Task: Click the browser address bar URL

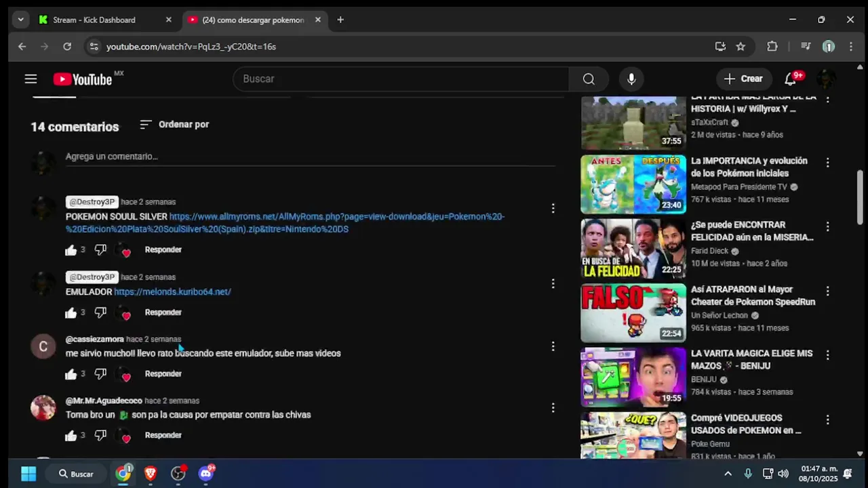Action: pyautogui.click(x=191, y=46)
